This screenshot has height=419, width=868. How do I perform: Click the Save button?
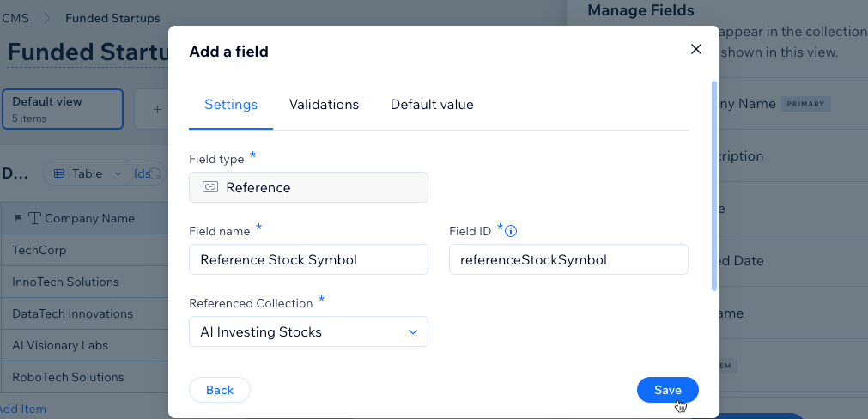pos(668,390)
